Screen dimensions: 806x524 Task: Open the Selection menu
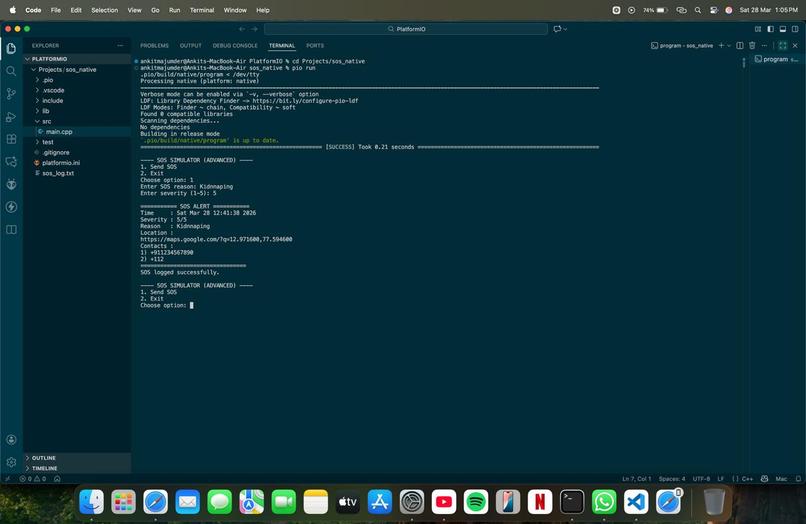pyautogui.click(x=104, y=10)
